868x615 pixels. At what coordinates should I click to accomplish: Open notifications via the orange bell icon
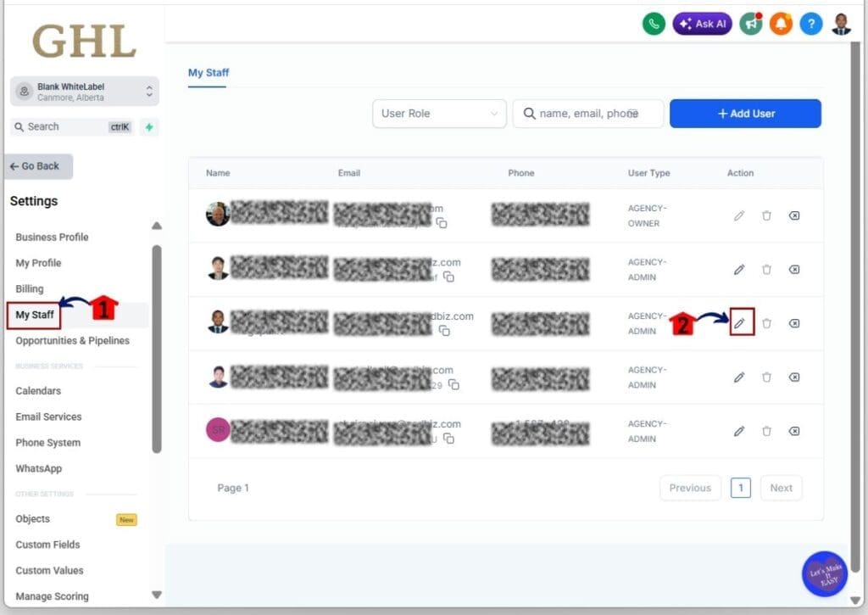tap(780, 24)
